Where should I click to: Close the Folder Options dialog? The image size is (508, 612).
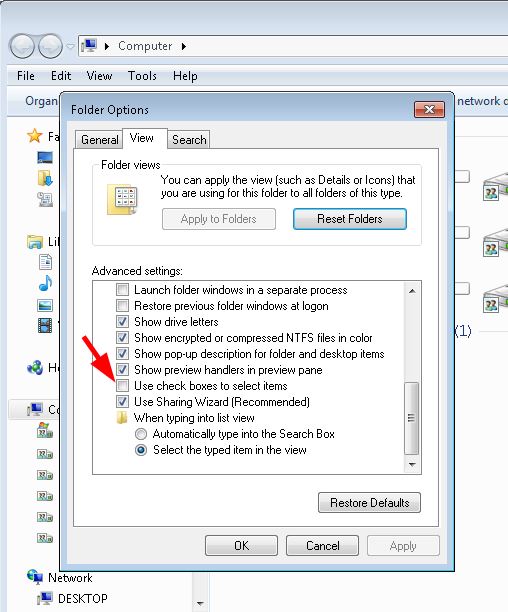point(429,110)
